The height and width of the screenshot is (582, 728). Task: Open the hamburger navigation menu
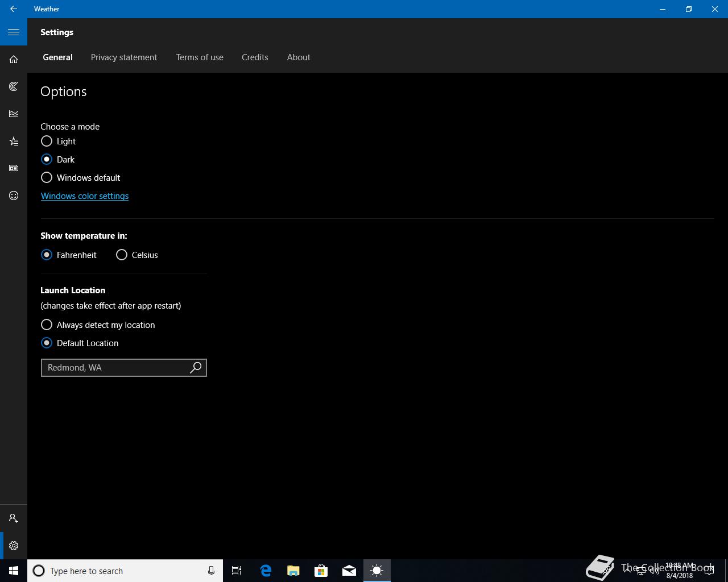[14, 32]
